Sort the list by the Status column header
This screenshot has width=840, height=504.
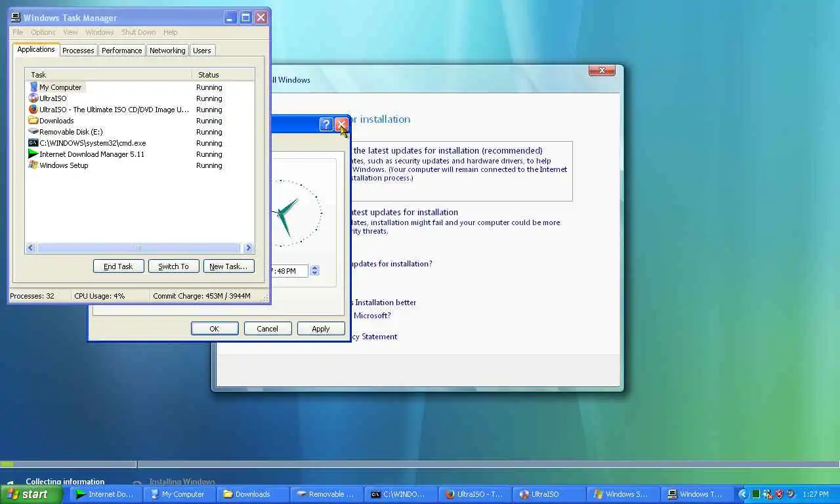pyautogui.click(x=223, y=75)
